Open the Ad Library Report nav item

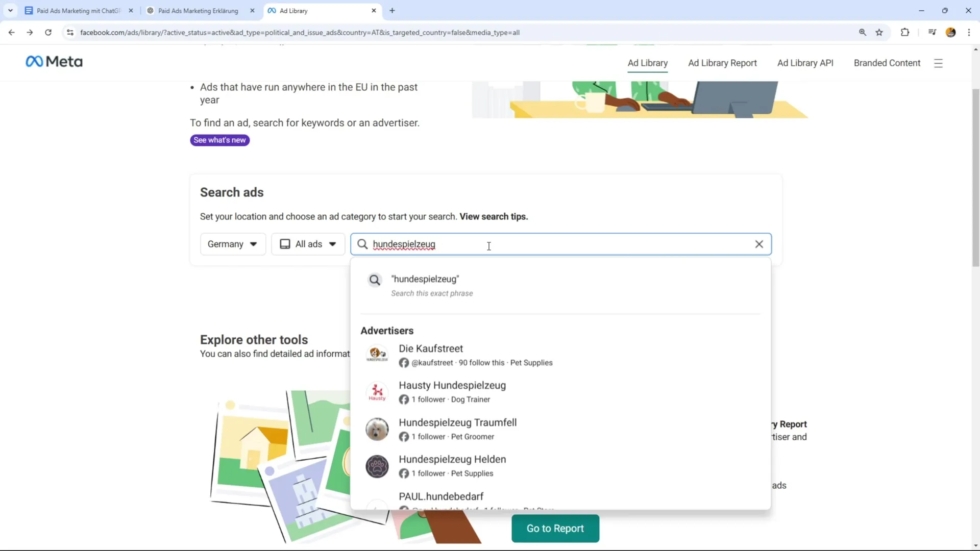(722, 63)
